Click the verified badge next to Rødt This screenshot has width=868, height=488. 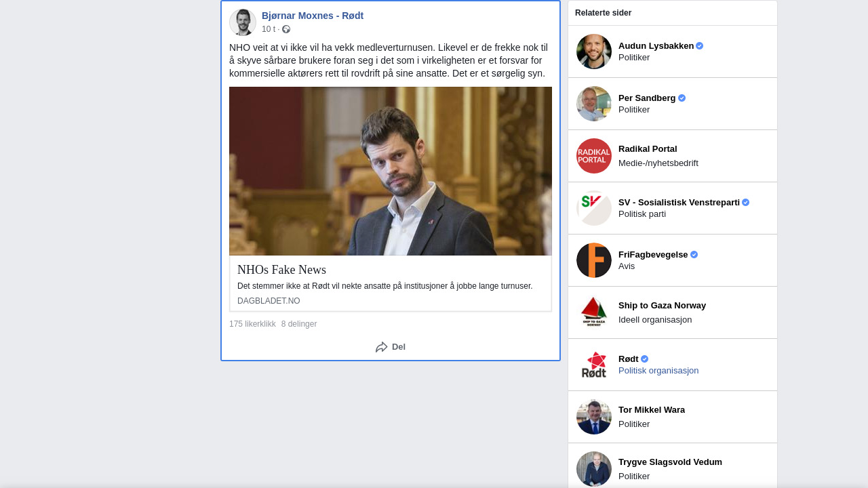(644, 359)
